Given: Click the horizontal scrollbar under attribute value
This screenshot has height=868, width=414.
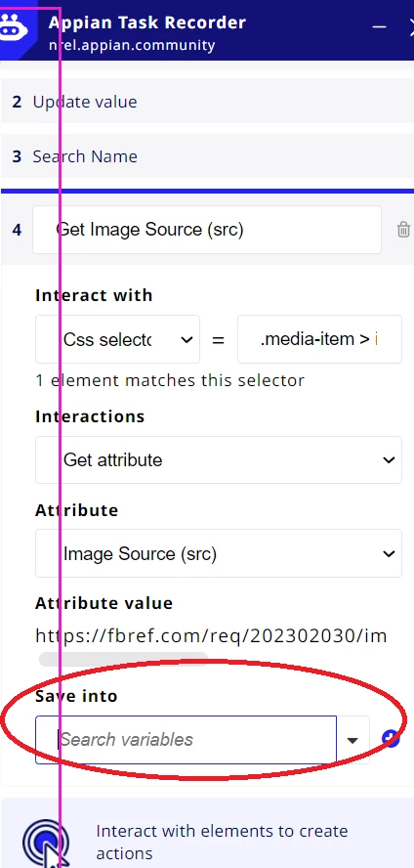Looking at the screenshot, I should pyautogui.click(x=123, y=659).
